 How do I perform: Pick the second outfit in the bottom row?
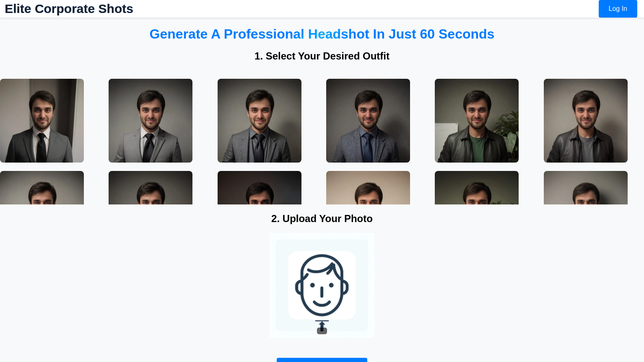[x=150, y=187]
